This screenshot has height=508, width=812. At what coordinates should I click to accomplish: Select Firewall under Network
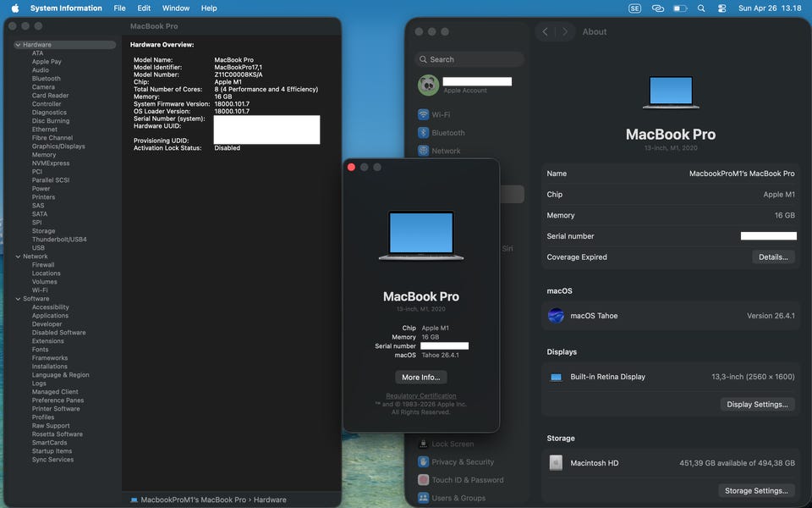(43, 265)
